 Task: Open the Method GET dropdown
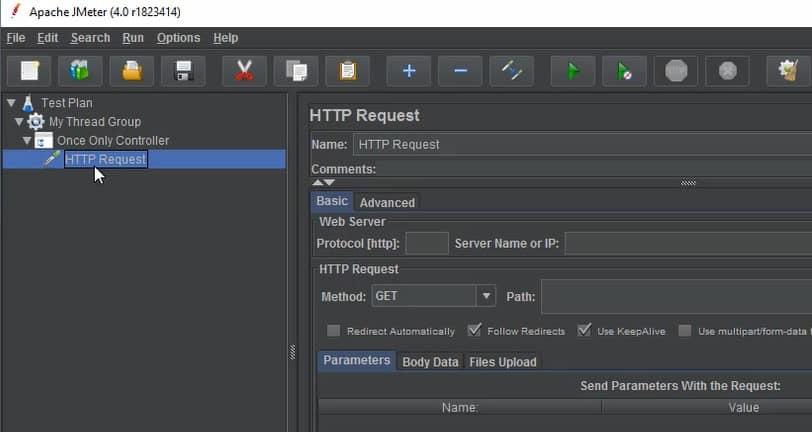(486, 296)
